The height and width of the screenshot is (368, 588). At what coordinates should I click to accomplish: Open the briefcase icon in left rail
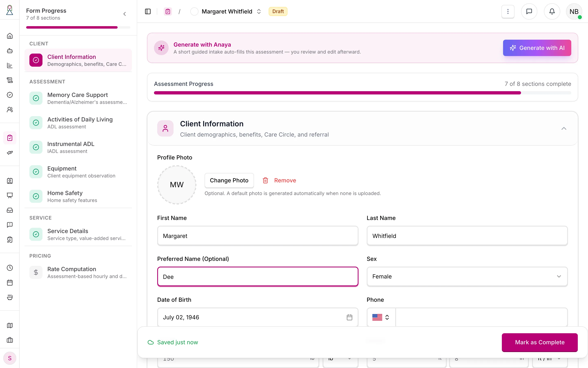[10, 340]
